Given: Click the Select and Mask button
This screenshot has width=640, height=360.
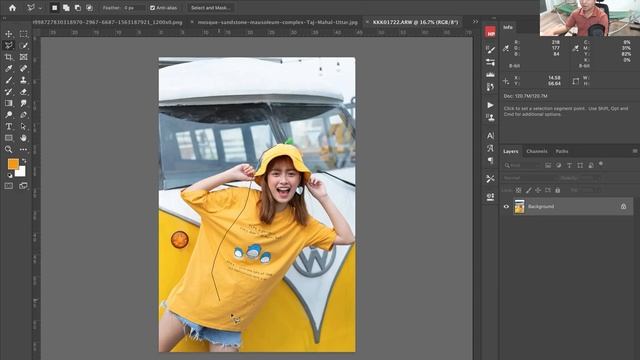Looking at the screenshot, I should tap(210, 8).
